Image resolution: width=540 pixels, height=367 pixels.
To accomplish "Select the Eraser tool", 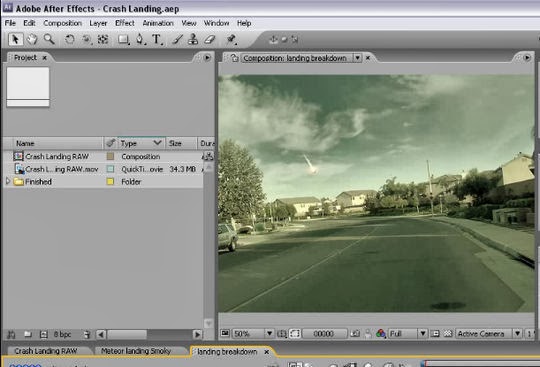I will coord(209,39).
